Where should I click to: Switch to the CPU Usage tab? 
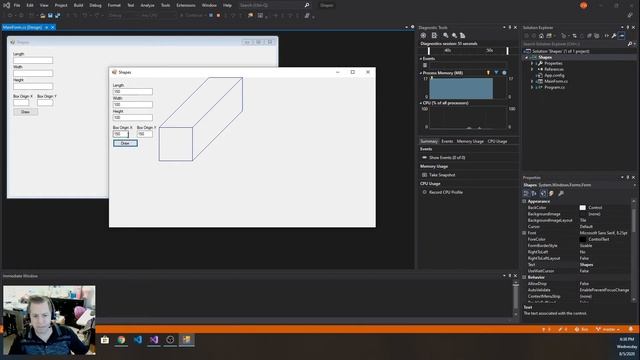click(x=497, y=141)
